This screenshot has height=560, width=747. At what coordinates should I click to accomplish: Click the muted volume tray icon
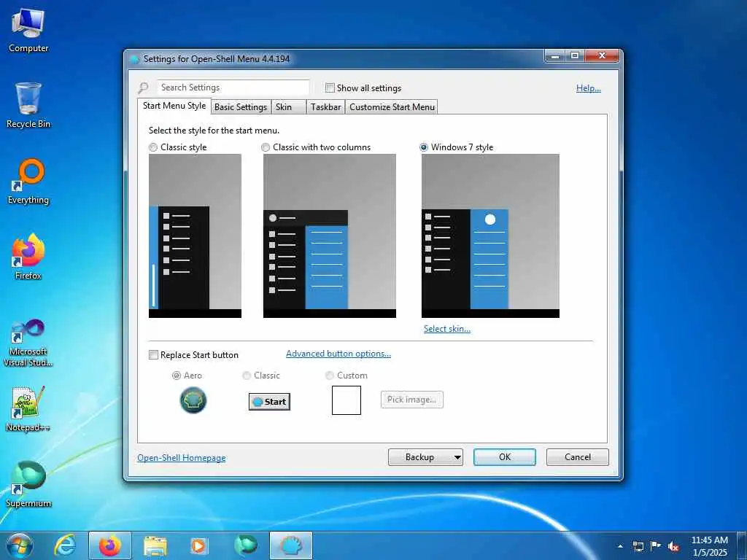tap(673, 546)
